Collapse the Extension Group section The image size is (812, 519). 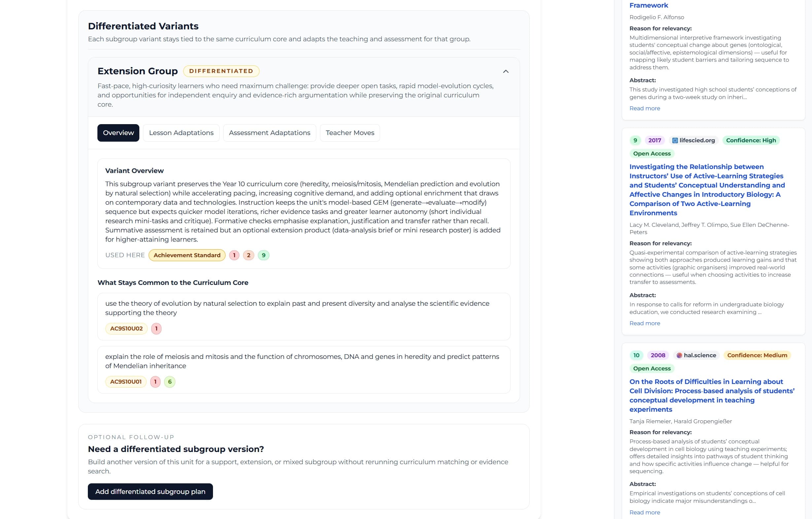coord(506,71)
